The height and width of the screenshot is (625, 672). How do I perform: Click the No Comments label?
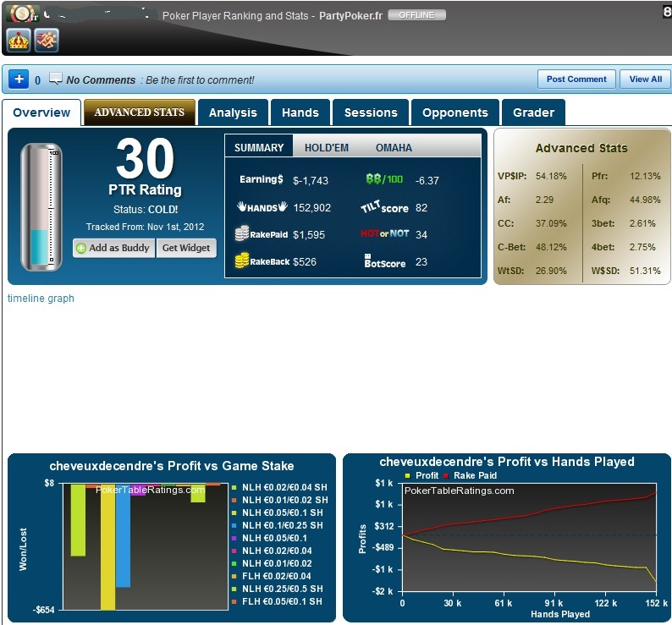(x=101, y=80)
